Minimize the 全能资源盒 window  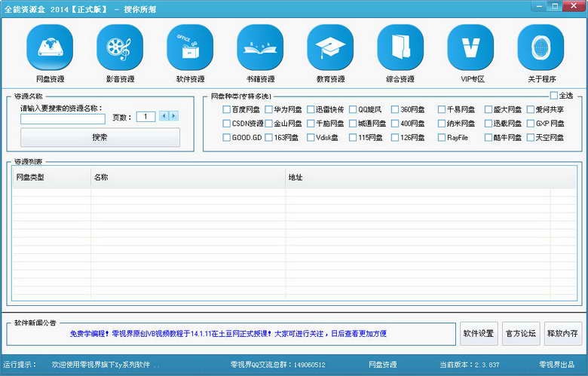click(x=539, y=6)
